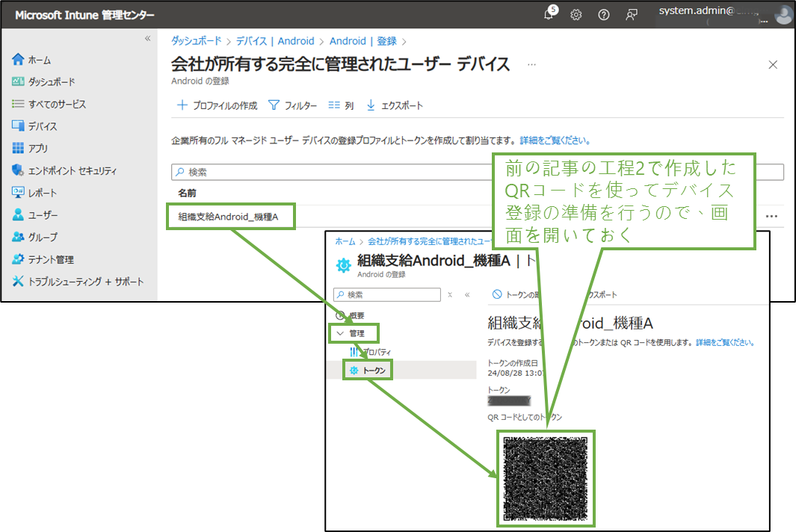796x532 pixels.
Task: Select エンドポイント セキュリティ in the sidebar
Action: (x=64, y=170)
